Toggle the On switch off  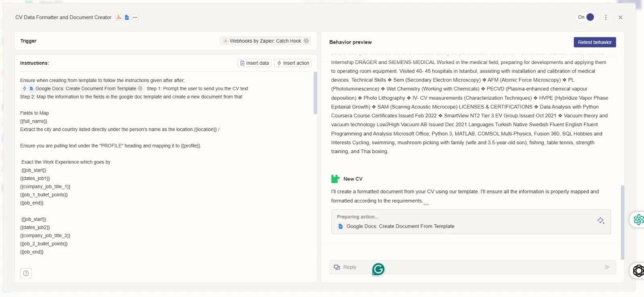590,17
